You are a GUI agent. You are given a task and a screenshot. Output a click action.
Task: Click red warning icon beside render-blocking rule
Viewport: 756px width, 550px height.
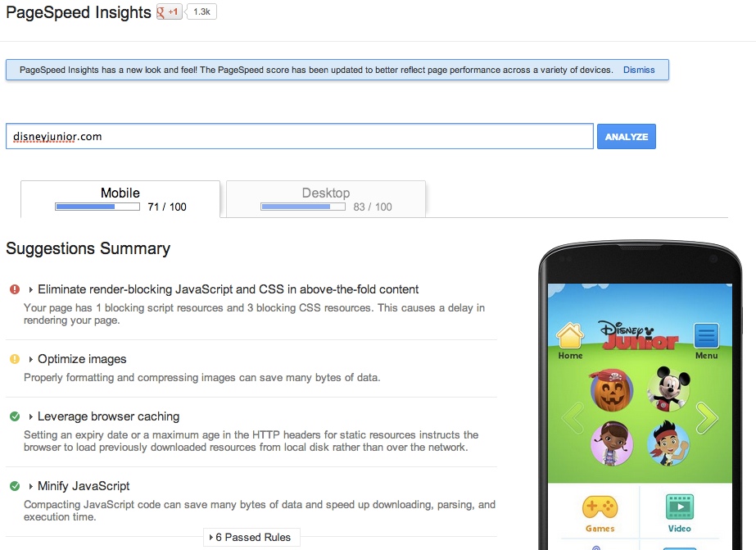[15, 289]
